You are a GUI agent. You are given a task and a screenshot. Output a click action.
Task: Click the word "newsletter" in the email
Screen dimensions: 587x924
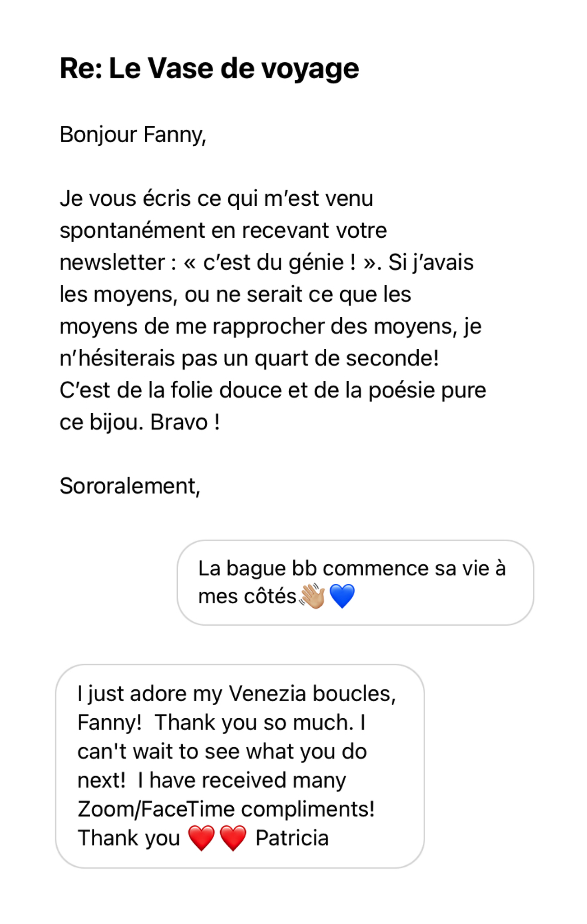coord(112,263)
